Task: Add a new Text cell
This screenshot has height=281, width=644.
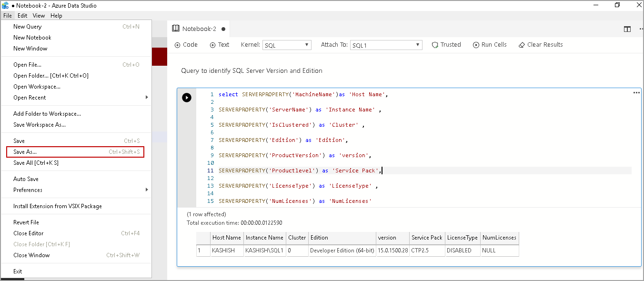Action: pyautogui.click(x=219, y=45)
